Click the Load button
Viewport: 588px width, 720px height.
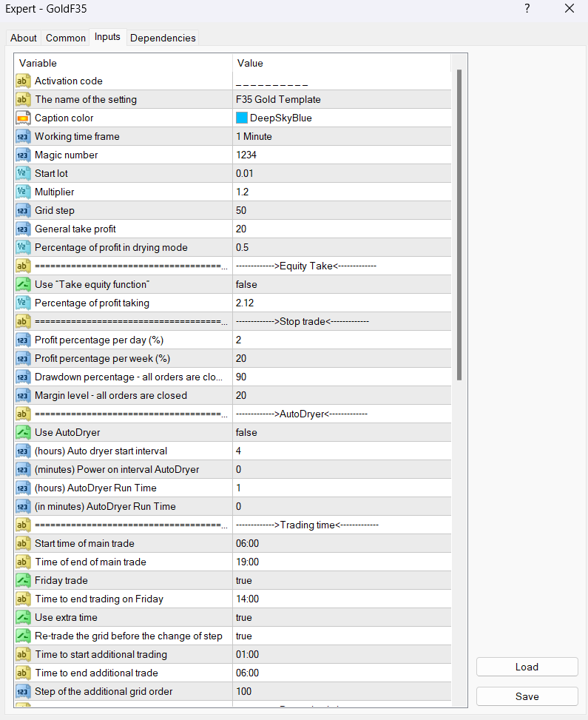pos(527,667)
